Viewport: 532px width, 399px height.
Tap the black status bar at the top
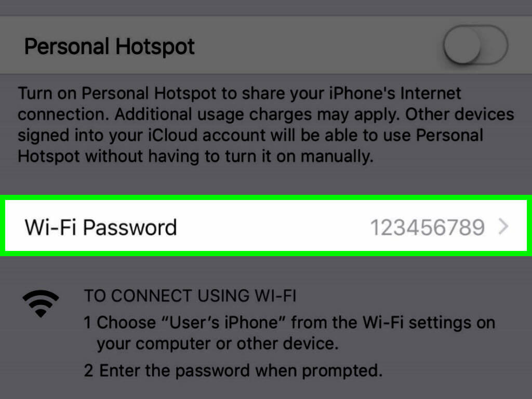266,6
